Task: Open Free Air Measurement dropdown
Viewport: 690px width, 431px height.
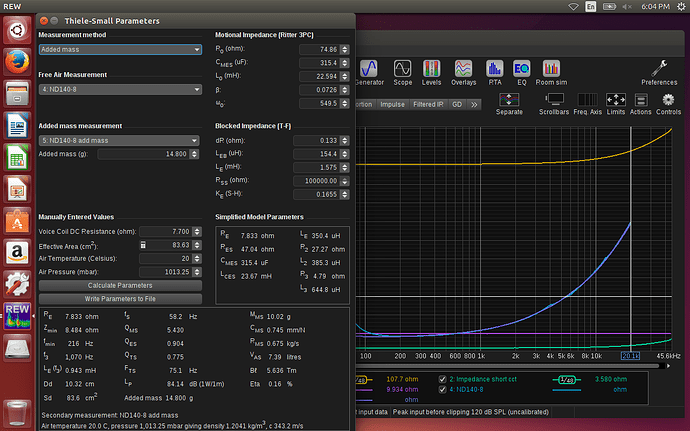Action: [120, 89]
